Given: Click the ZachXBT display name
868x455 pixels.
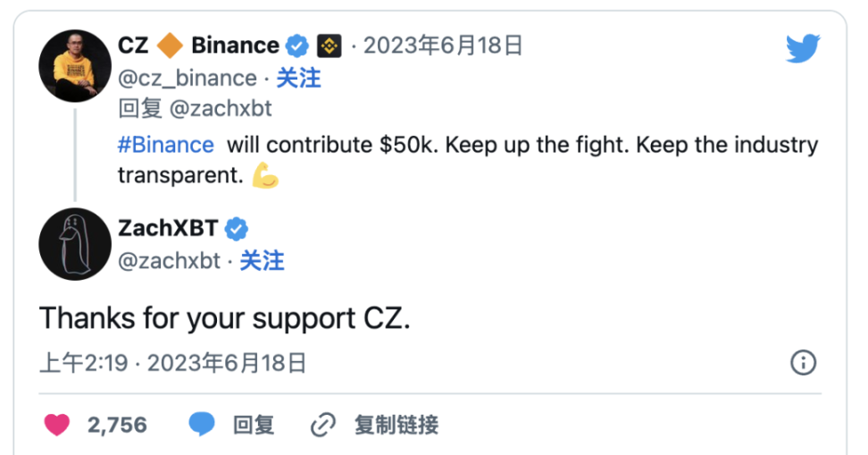Looking at the screenshot, I should pos(168,228).
